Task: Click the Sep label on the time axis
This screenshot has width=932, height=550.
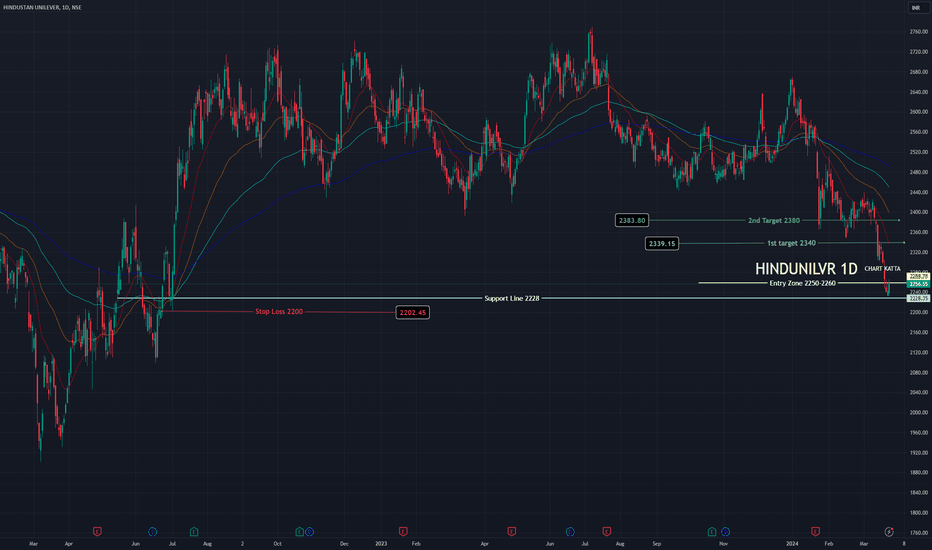Action: click(657, 543)
